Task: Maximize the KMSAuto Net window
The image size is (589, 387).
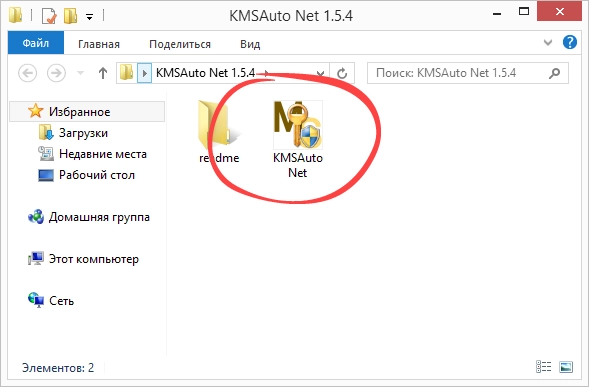Action: [524, 12]
